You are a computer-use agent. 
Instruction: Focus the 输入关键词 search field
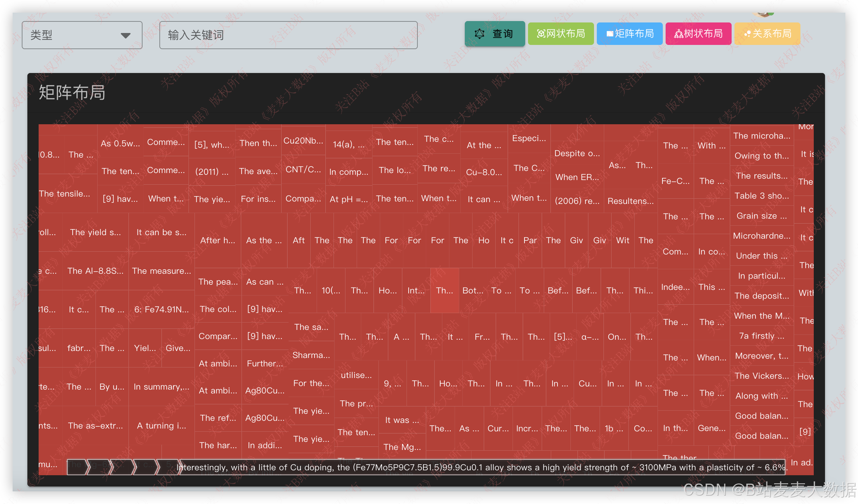tap(288, 35)
